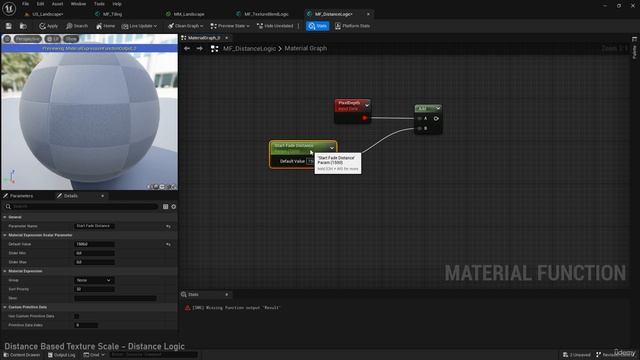Edit the Sort Priority field

[95, 289]
